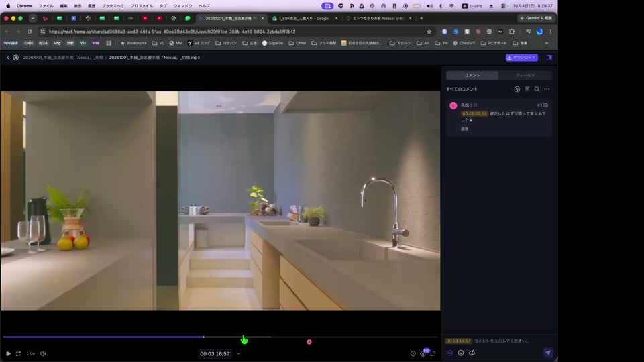
Task: Jump to comment timestamp 00:05:00;53
Action: (x=474, y=114)
